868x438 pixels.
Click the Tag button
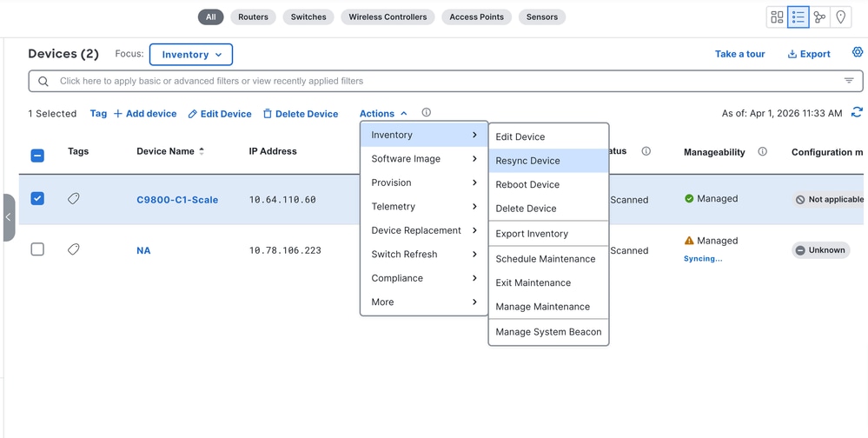tap(98, 113)
